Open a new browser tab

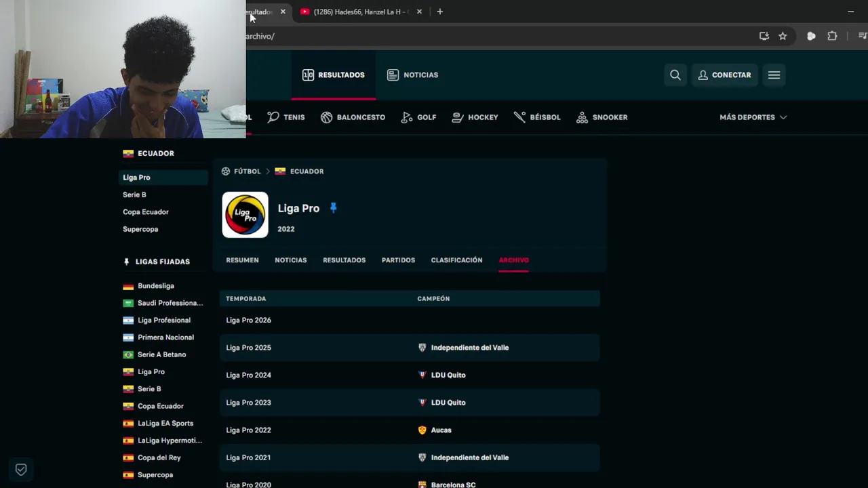point(439,12)
